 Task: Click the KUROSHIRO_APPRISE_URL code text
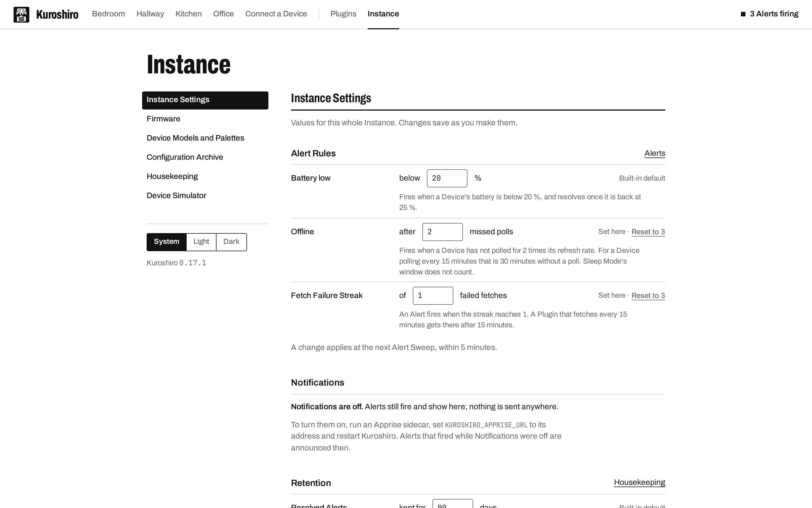[x=486, y=425]
